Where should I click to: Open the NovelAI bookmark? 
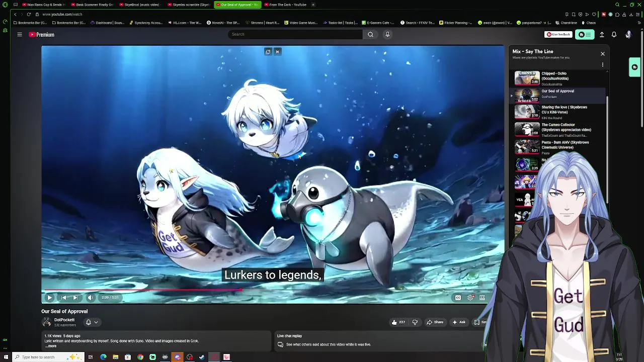[x=223, y=23]
